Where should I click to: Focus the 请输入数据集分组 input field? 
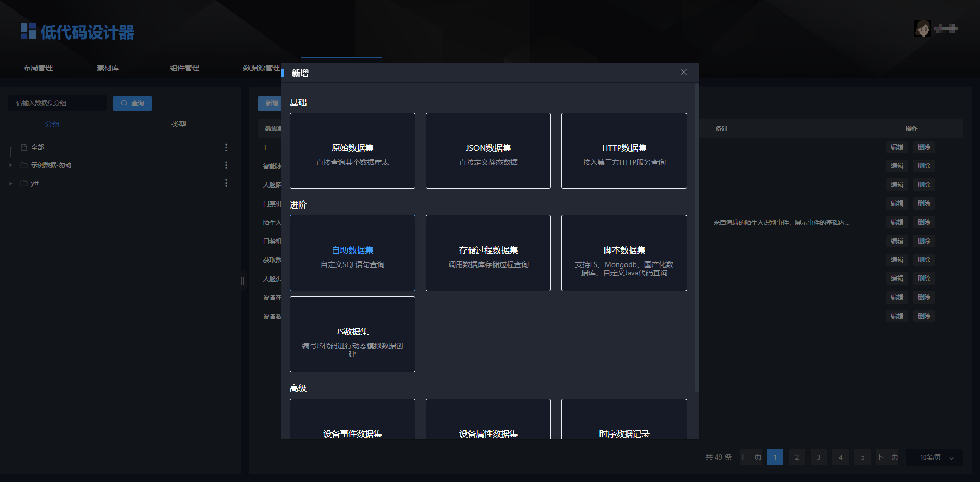coord(58,103)
